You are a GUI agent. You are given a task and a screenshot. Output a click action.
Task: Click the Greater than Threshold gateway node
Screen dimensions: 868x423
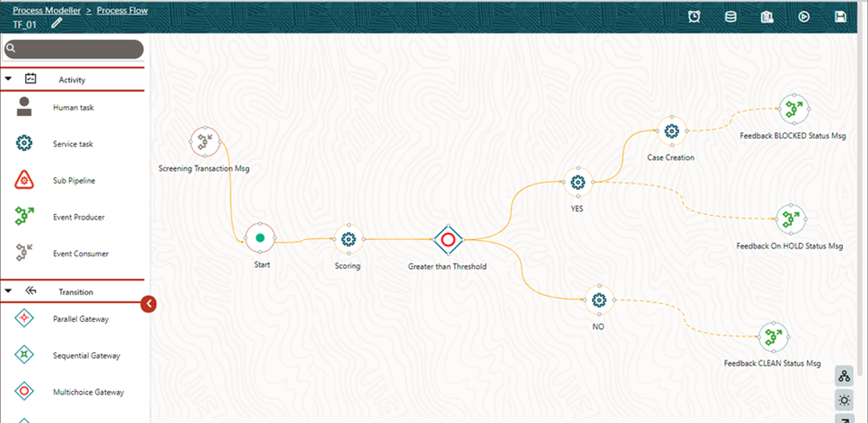448,239
